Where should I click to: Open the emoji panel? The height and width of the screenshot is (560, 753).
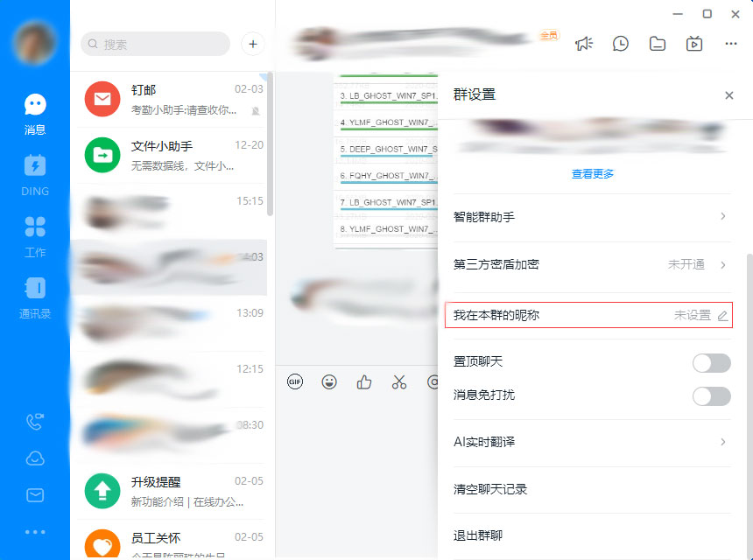point(328,381)
